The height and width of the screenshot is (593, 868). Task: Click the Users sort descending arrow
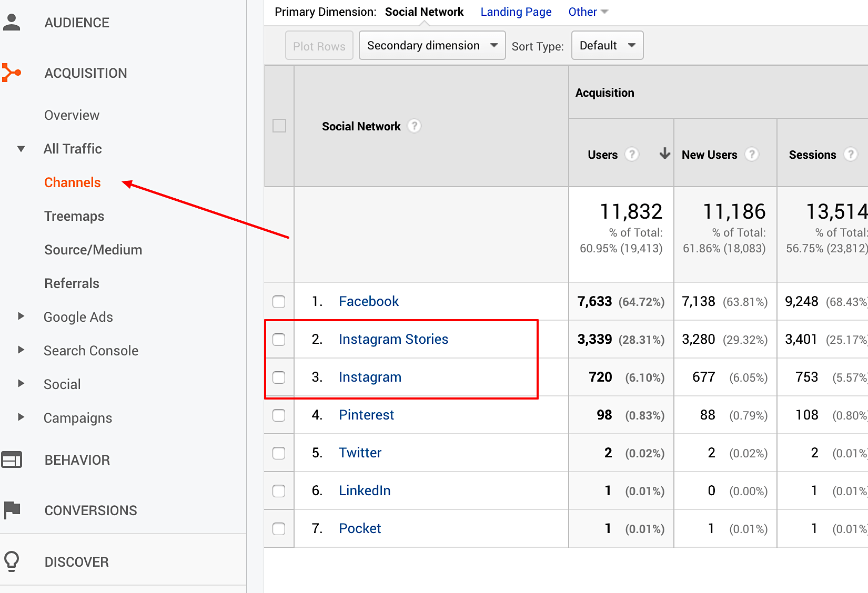click(x=665, y=154)
